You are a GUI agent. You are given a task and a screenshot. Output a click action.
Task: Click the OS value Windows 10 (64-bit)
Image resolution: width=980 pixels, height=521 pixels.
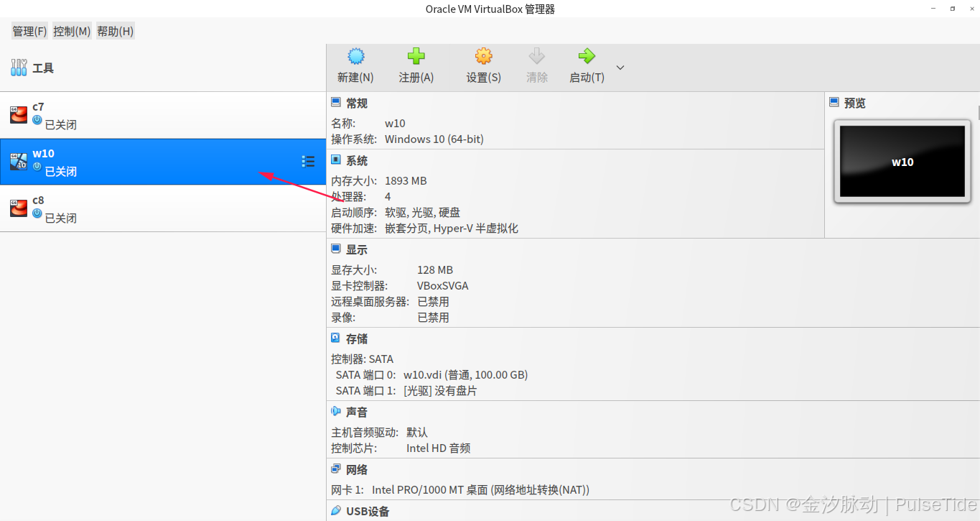coord(434,139)
